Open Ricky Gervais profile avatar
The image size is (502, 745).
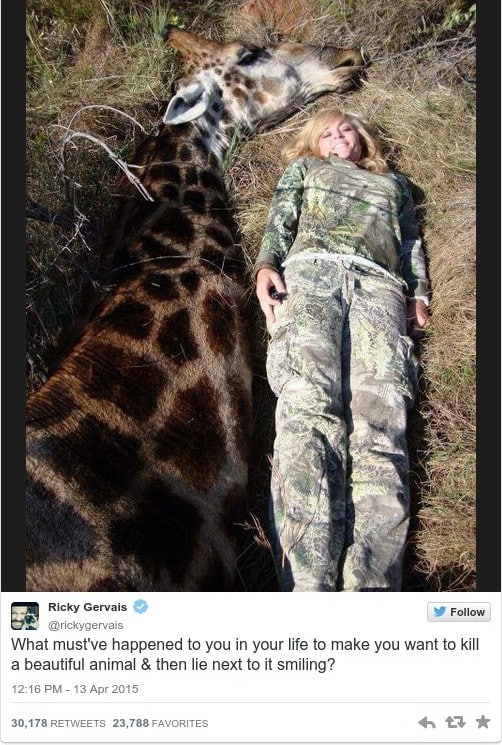point(25,616)
